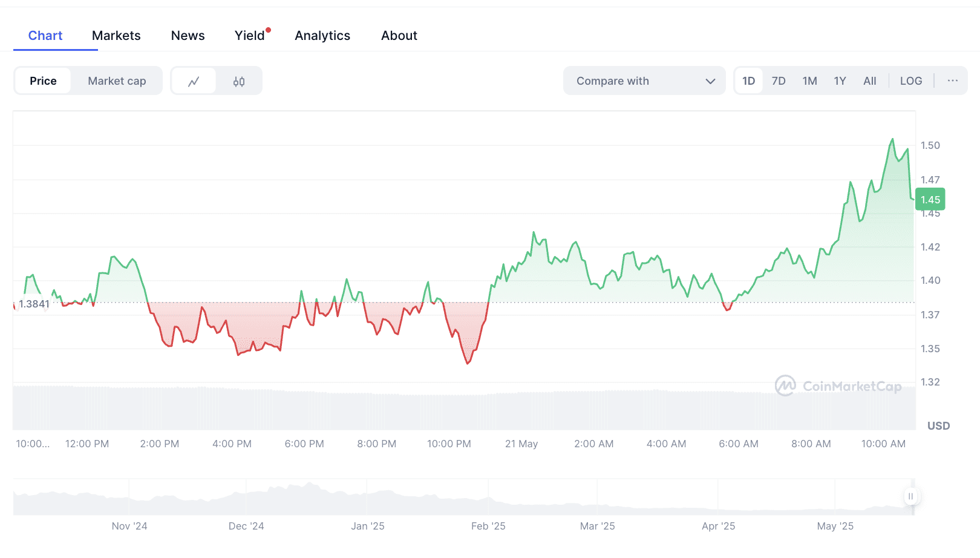Select the Price toggle option
This screenshot has width=980, height=558.
43,81
